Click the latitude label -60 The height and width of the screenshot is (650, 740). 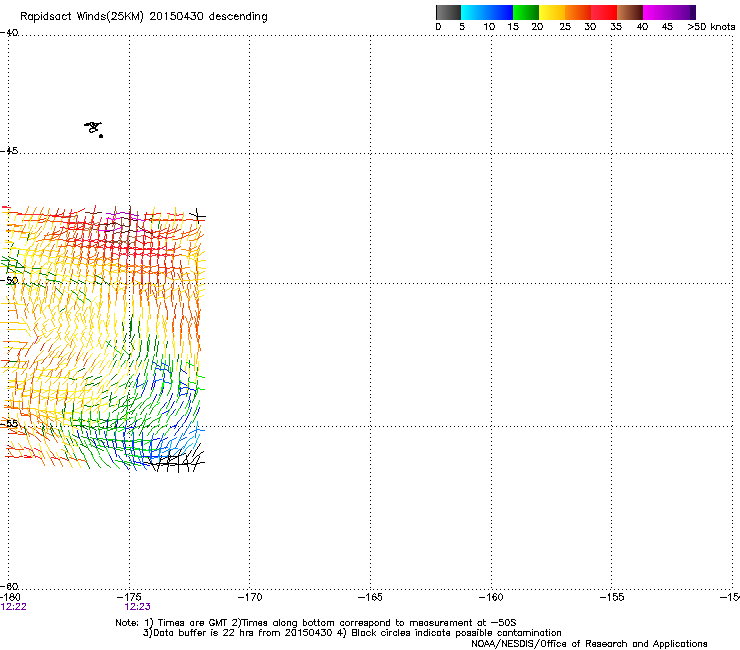point(9,586)
